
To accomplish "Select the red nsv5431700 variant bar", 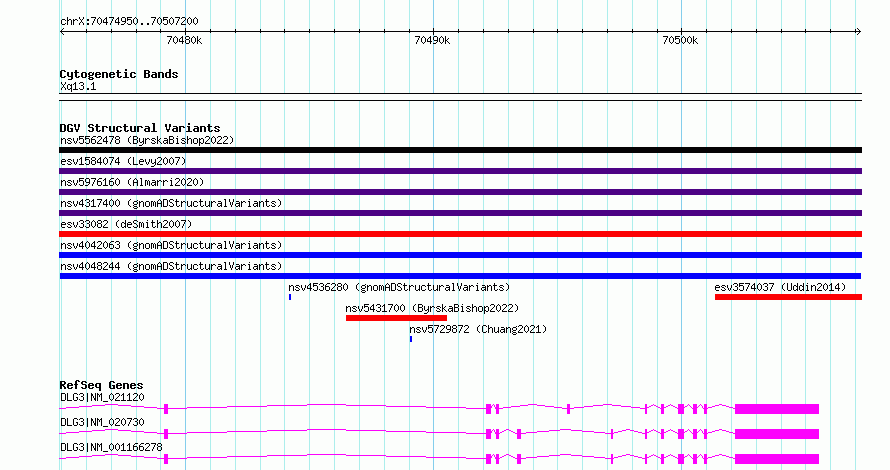I will (396, 318).
